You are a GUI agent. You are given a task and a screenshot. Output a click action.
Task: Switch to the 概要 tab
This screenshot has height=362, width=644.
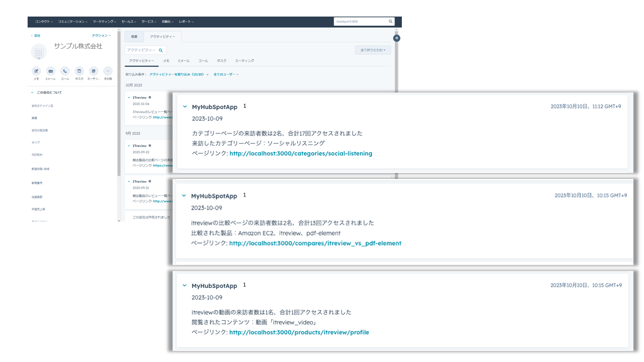tap(134, 36)
